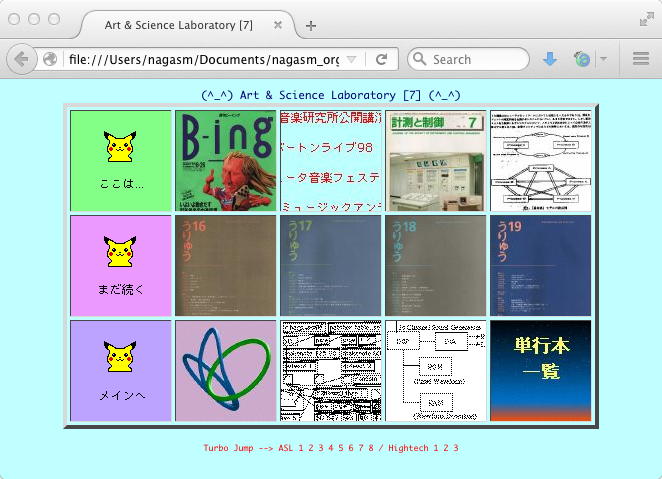Screen dimensions: 662x479
Task: Open the purple Pikachu tile labeled メインへ
Action: click(x=121, y=371)
